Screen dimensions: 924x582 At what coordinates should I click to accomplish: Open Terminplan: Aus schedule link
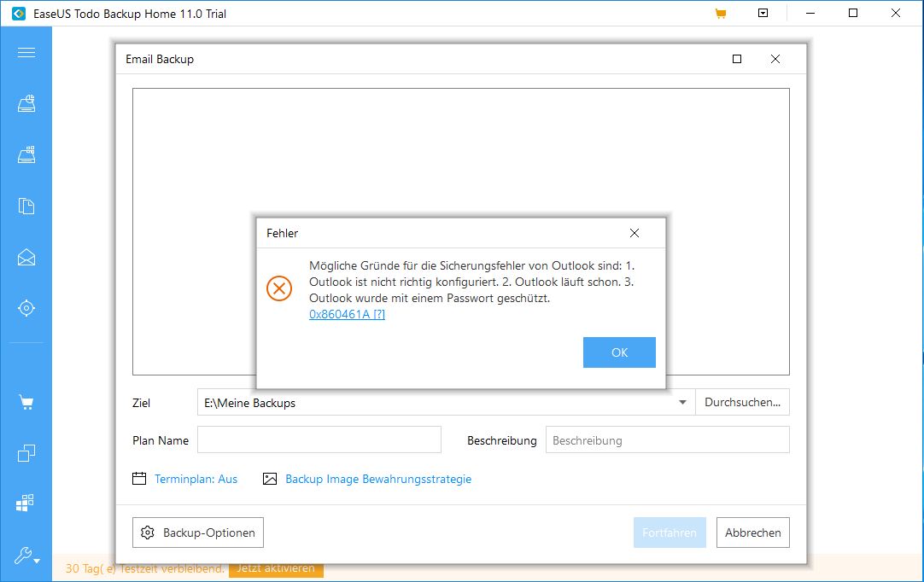click(196, 479)
